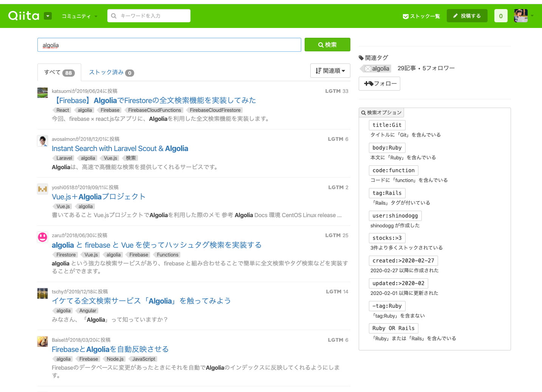This screenshot has width=542, height=392.
Task: Click the 検索 tag under Laravel Scout article
Action: click(x=131, y=158)
